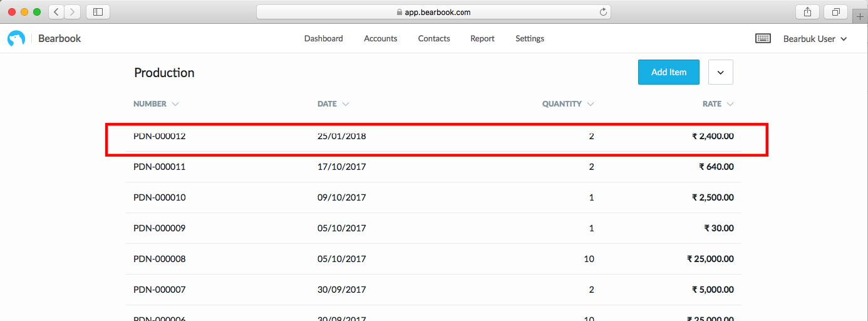Click the Add Item button
This screenshot has height=321, width=868.
tap(669, 72)
